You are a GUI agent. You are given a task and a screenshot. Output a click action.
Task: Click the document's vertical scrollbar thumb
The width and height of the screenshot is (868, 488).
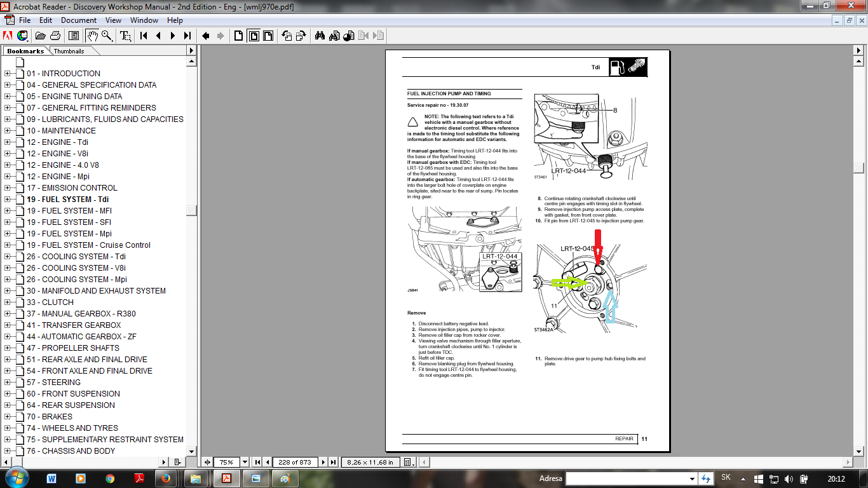coord(858,168)
